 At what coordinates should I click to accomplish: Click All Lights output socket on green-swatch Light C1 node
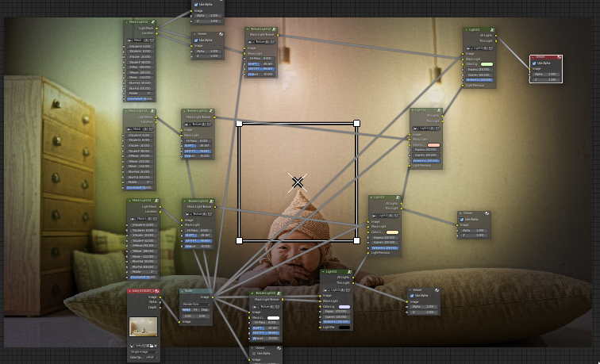[x=496, y=36]
